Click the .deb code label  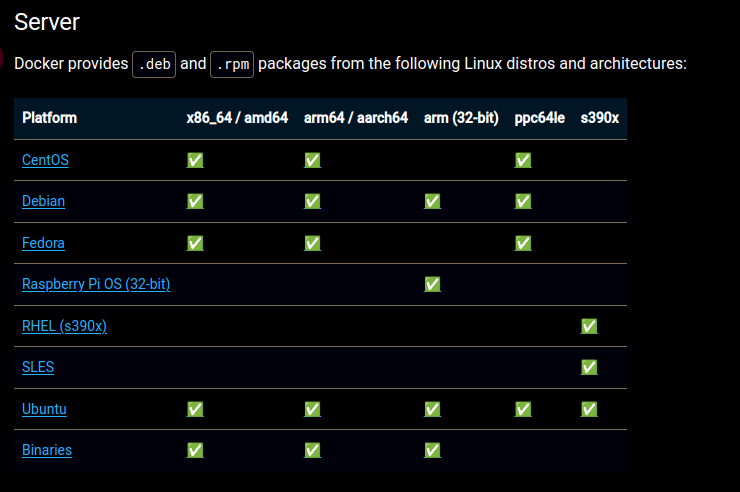(154, 64)
